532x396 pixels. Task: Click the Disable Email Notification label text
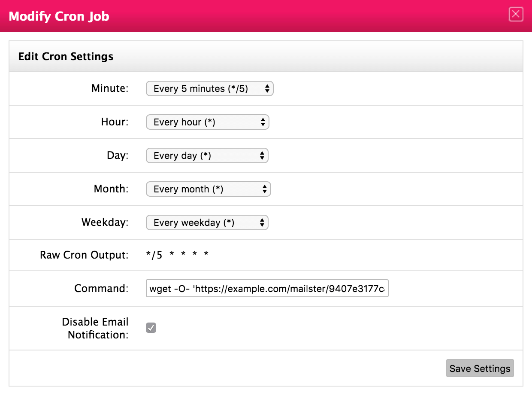[95, 328]
